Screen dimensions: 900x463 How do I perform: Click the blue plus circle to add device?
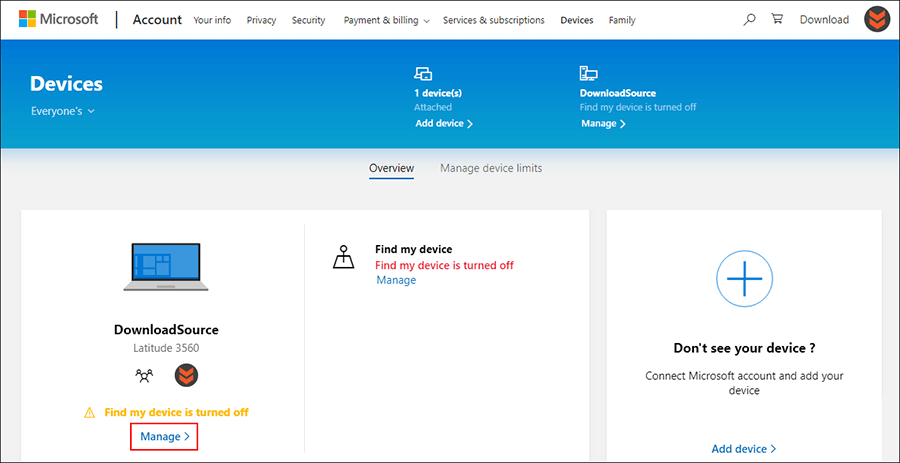744,278
